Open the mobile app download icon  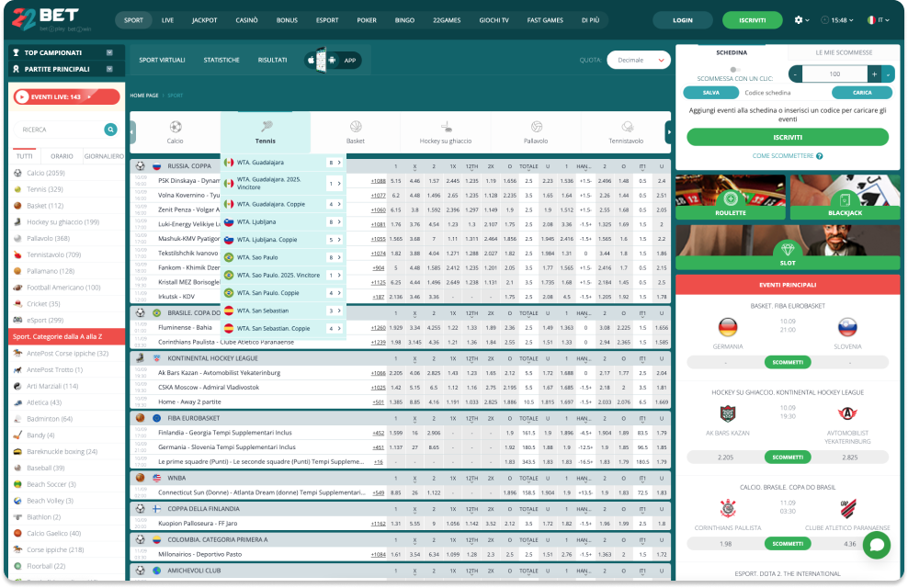(x=329, y=60)
